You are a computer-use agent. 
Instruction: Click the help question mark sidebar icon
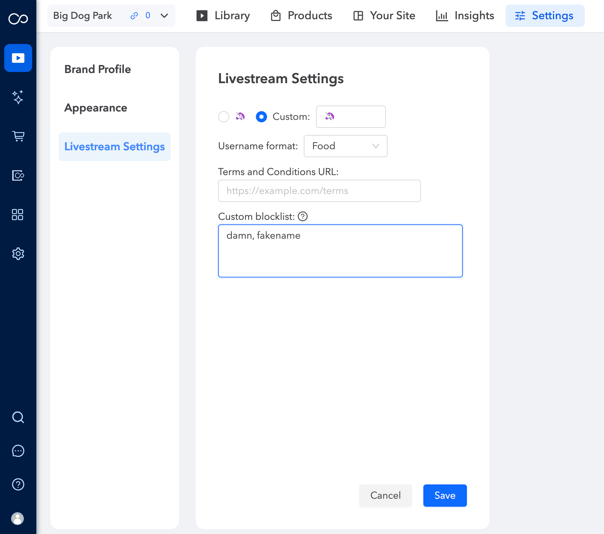18,484
